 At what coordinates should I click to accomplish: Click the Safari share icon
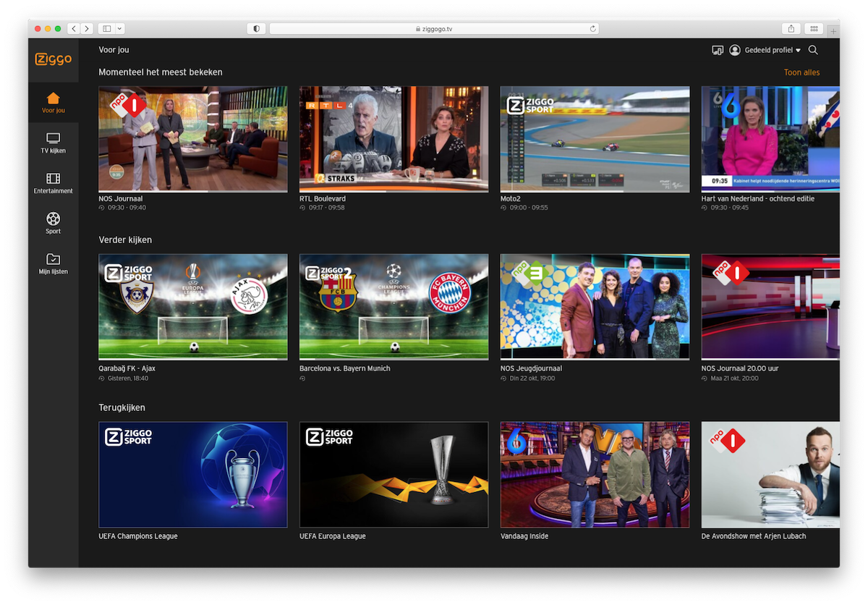[x=791, y=28]
